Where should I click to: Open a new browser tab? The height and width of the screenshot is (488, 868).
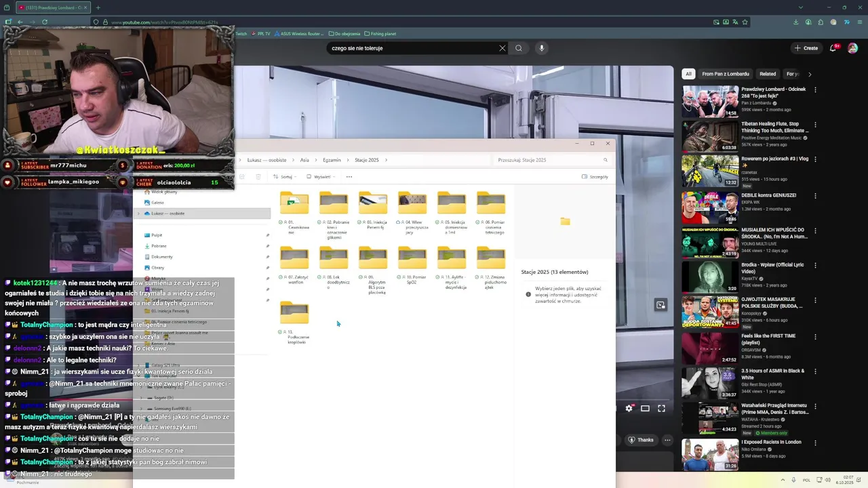98,7
